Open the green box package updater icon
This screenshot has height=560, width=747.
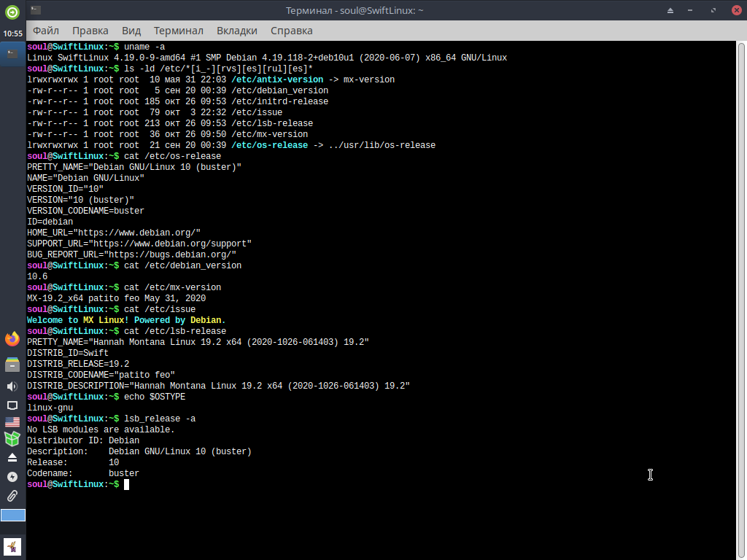[x=12, y=438]
